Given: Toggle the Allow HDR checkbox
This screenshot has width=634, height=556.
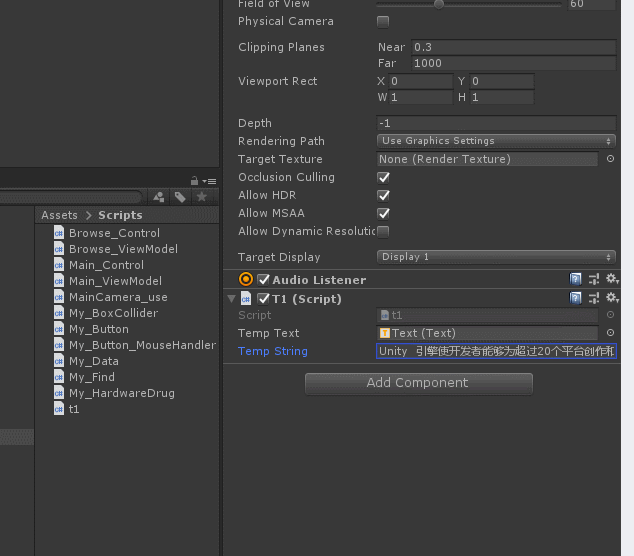Looking at the screenshot, I should point(383,195).
